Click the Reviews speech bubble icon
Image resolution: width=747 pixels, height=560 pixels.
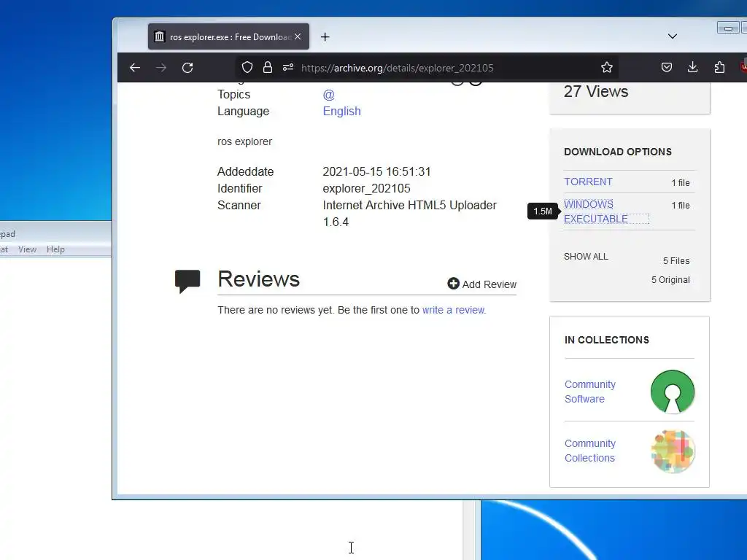[x=187, y=281]
